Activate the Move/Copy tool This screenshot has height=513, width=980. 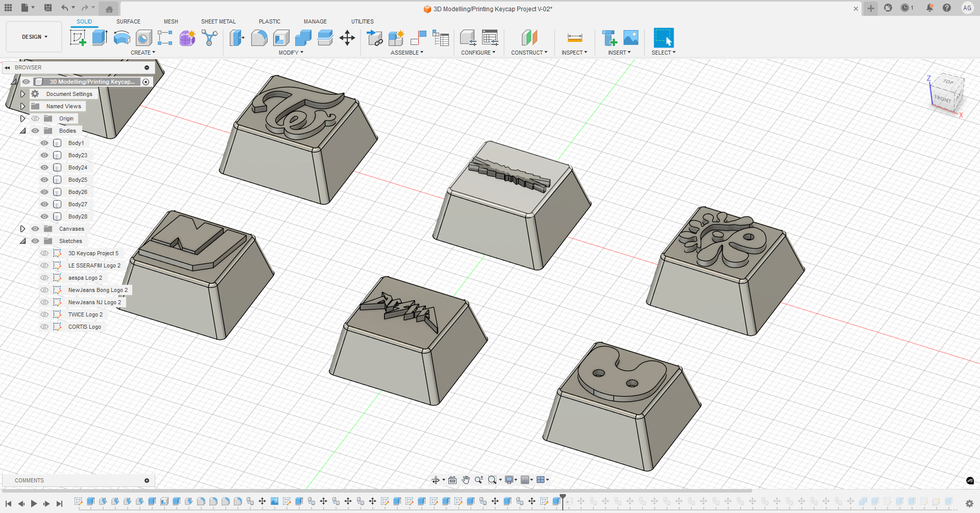[347, 38]
